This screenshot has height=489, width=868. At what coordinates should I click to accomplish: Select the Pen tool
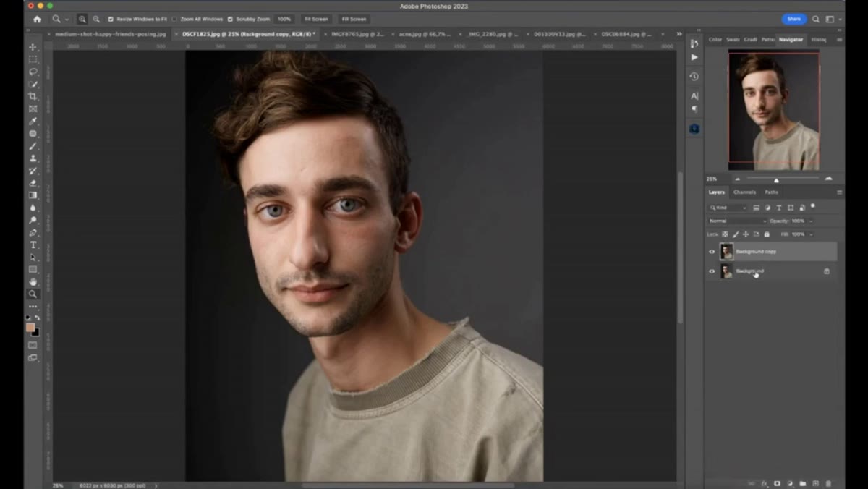pos(33,233)
